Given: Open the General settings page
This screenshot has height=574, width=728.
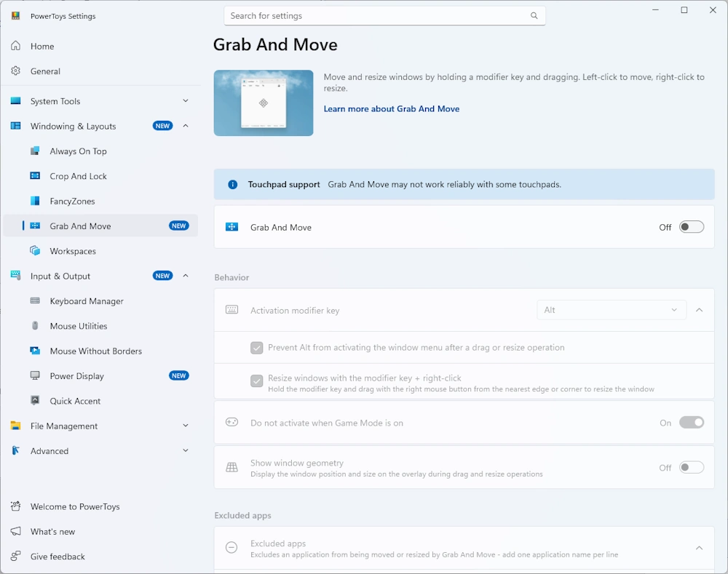Looking at the screenshot, I should 45,71.
